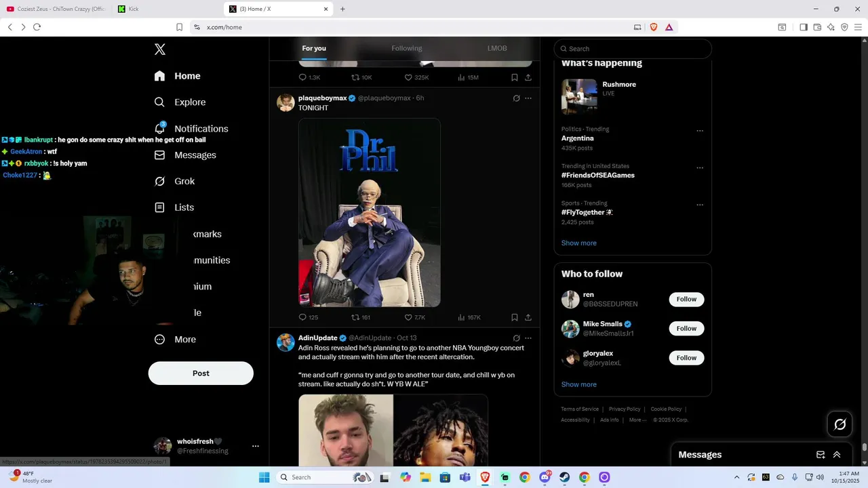868x488 pixels.
Task: Open Messages in the sidebar
Action: click(x=185, y=155)
